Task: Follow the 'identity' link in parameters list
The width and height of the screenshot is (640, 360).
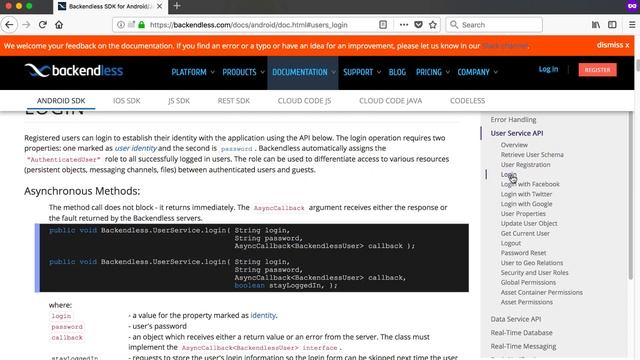Action: pos(263,316)
